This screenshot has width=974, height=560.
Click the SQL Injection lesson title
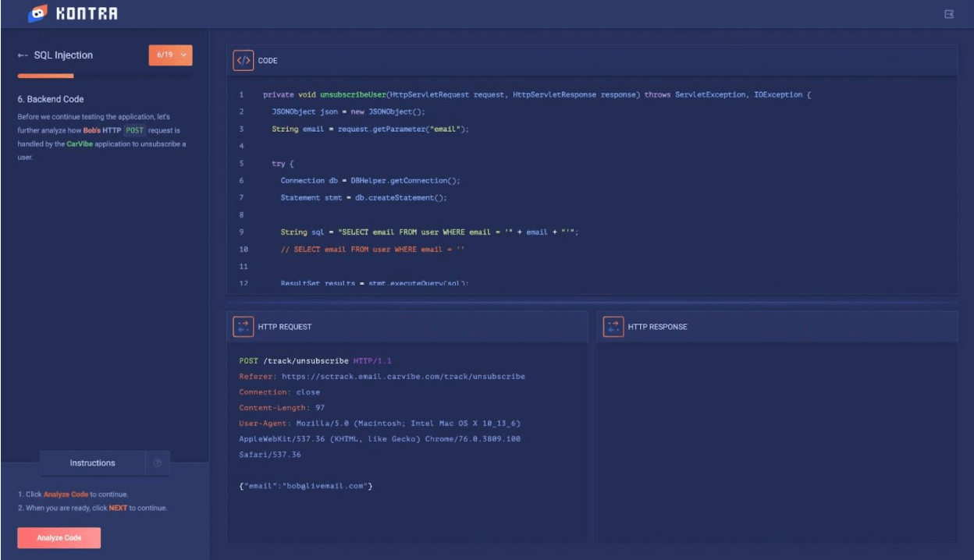pyautogui.click(x=63, y=55)
